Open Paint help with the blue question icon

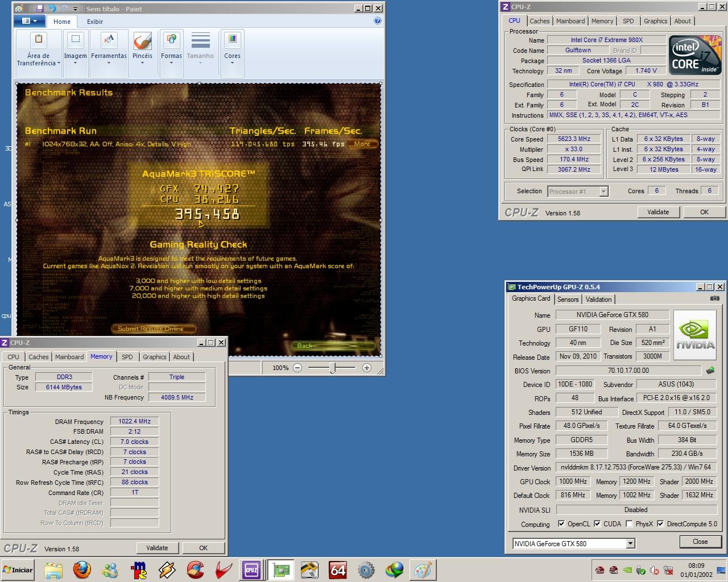(378, 21)
